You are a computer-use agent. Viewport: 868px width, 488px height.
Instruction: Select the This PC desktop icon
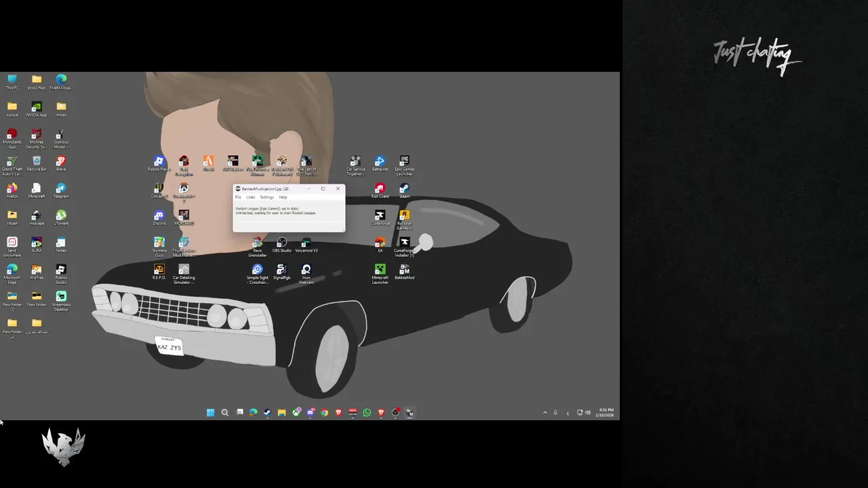pos(12,82)
